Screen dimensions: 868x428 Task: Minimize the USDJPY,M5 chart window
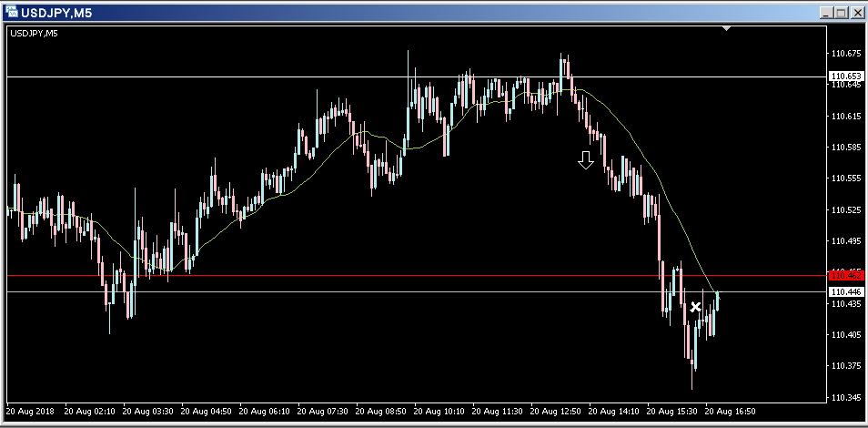827,12
